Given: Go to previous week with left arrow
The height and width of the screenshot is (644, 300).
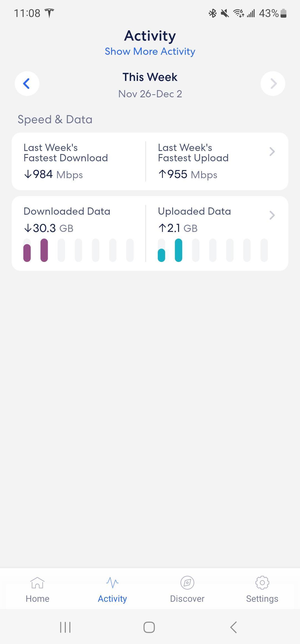Looking at the screenshot, I should coord(27,83).
